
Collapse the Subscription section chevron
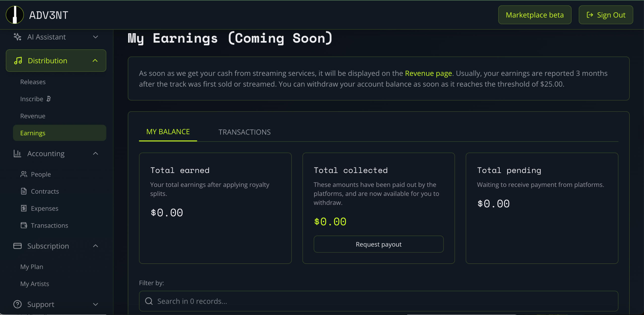click(96, 246)
